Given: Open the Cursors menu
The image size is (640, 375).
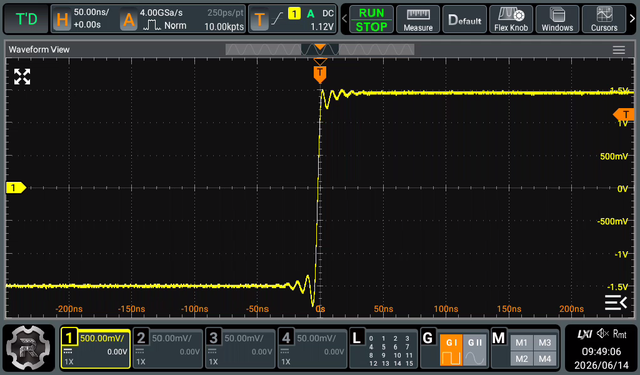Looking at the screenshot, I should [604, 19].
